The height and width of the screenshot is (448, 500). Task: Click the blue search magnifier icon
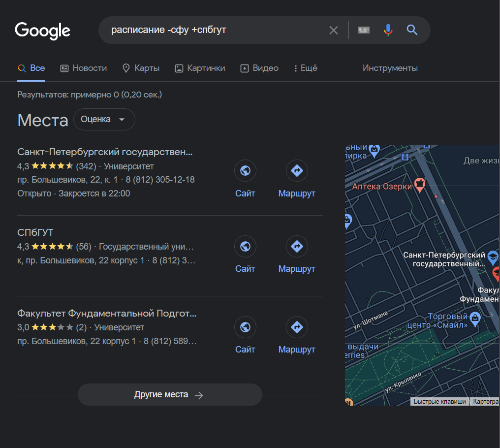tap(412, 30)
